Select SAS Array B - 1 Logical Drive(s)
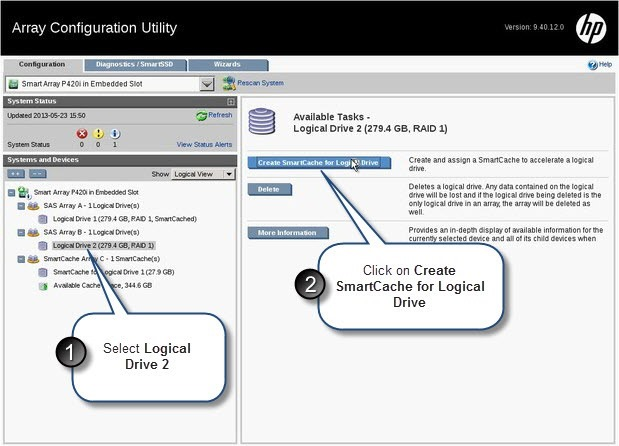 [91, 232]
